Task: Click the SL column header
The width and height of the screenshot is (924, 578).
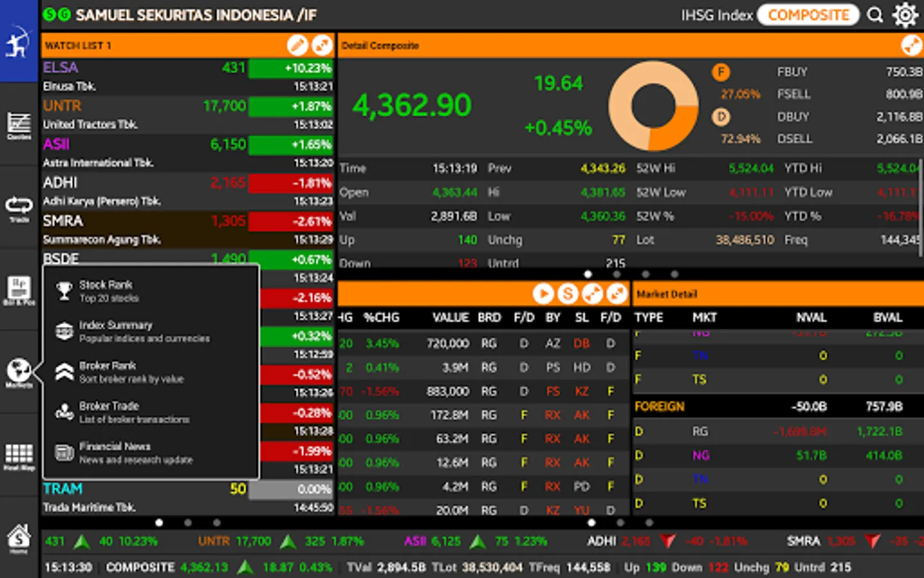Action: [582, 317]
